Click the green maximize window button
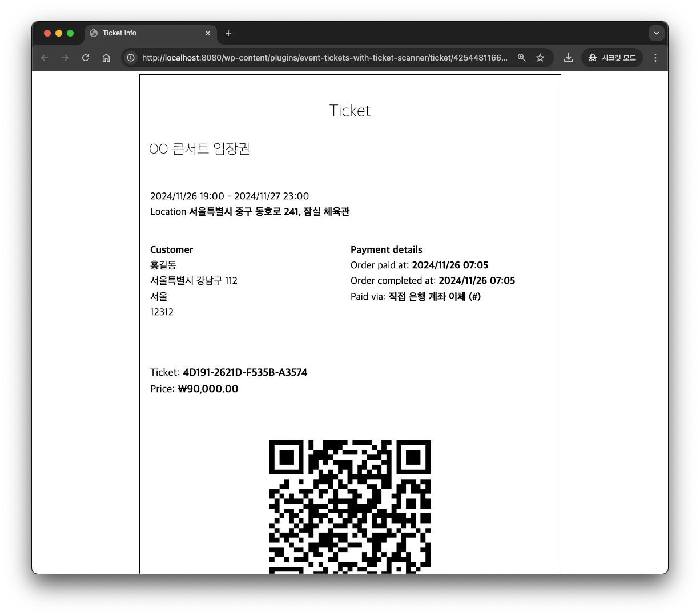Image resolution: width=700 pixels, height=616 pixels. click(x=70, y=33)
